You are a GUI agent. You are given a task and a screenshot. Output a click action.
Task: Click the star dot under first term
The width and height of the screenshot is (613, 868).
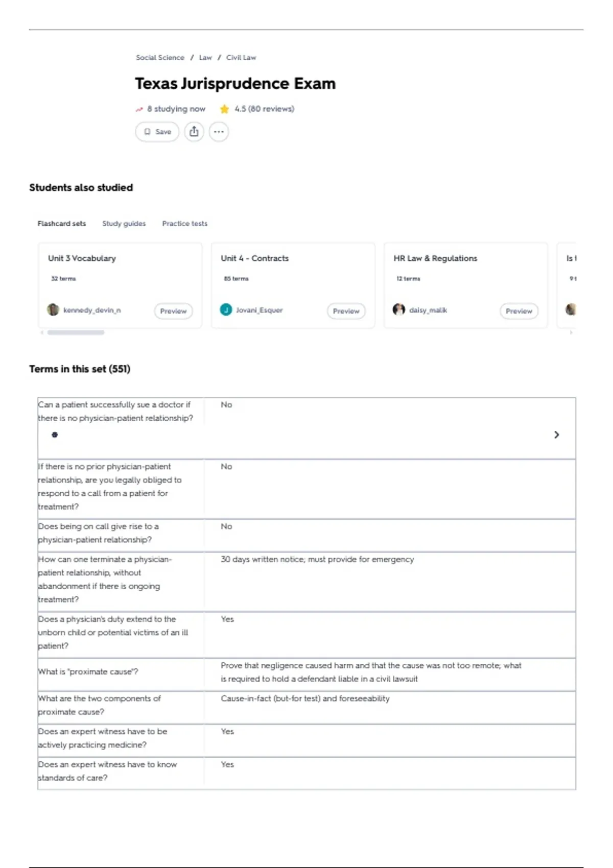(55, 435)
